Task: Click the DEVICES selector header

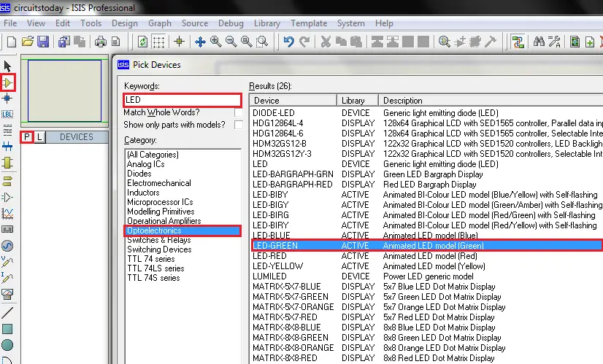Action: pos(77,137)
